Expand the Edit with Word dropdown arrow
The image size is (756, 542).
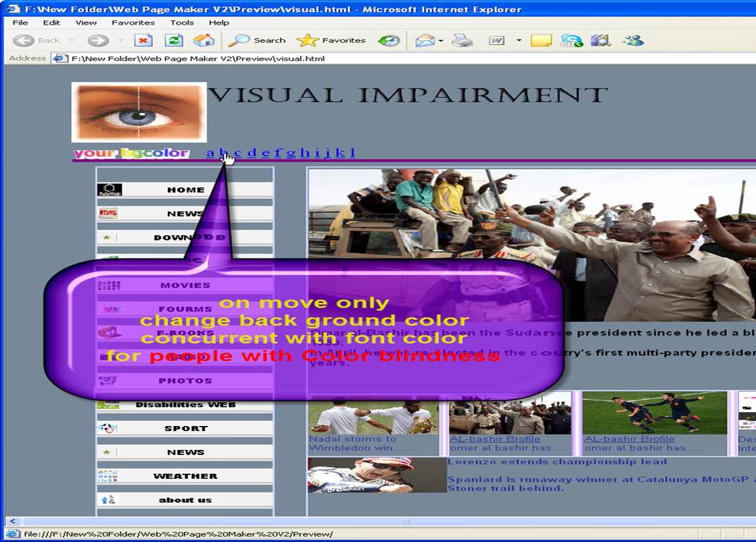pyautogui.click(x=518, y=41)
